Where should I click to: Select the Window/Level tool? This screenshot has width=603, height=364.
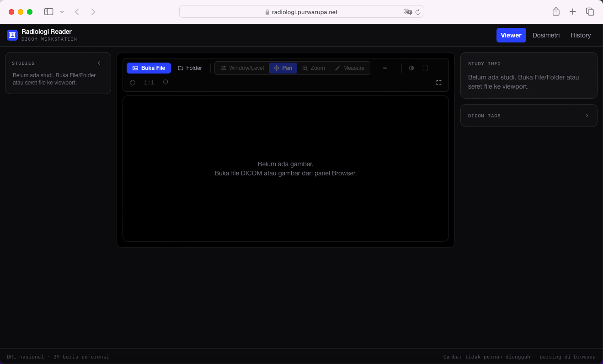click(x=242, y=68)
